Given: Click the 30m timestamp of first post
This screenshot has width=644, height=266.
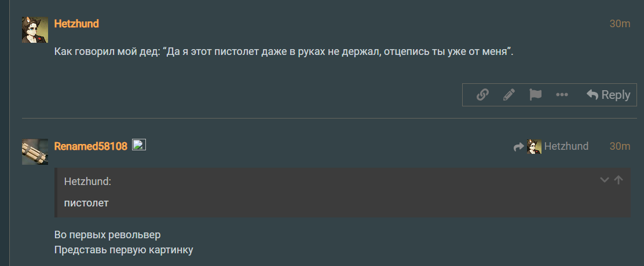Looking at the screenshot, I should [x=620, y=24].
